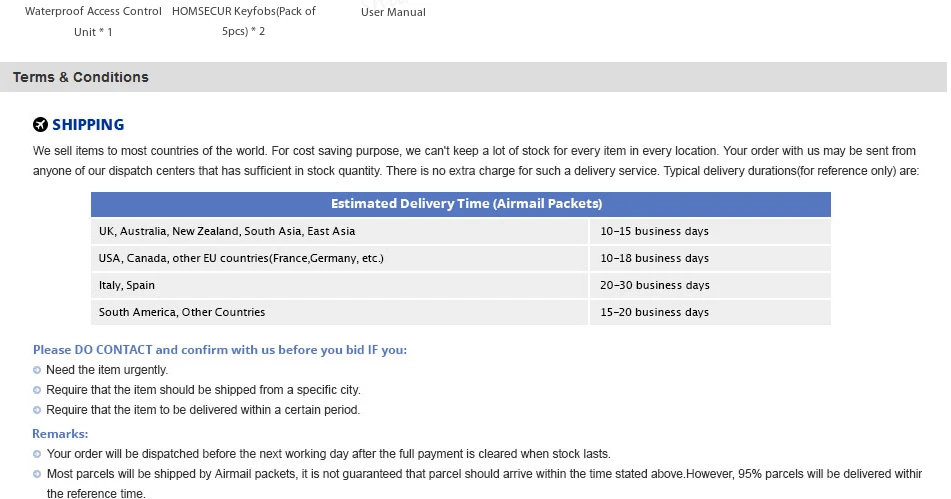Click the "Please DO CONTACT" blue heading
Viewport: 951px width, 499px height.
pos(220,350)
